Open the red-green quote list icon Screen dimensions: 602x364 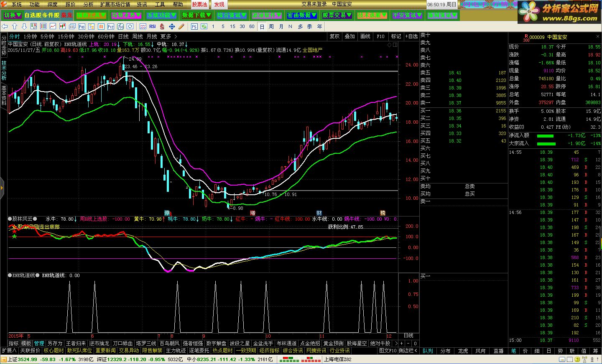34,26
